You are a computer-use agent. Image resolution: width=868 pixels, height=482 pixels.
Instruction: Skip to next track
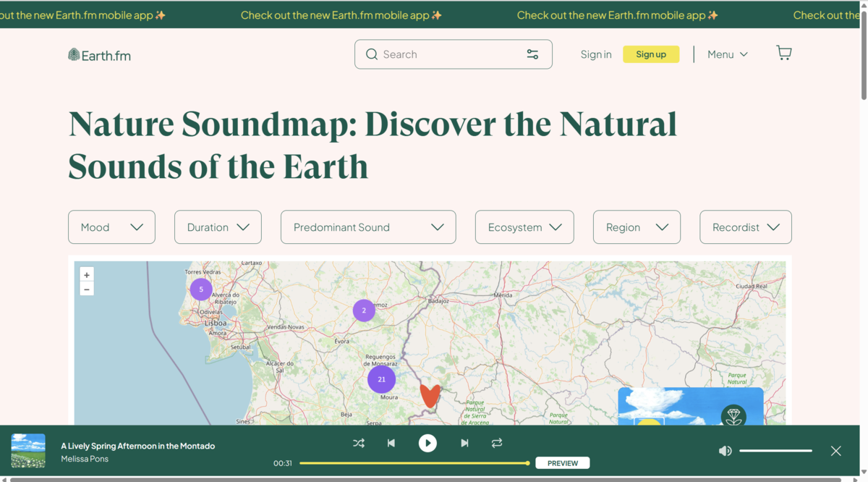coord(464,443)
